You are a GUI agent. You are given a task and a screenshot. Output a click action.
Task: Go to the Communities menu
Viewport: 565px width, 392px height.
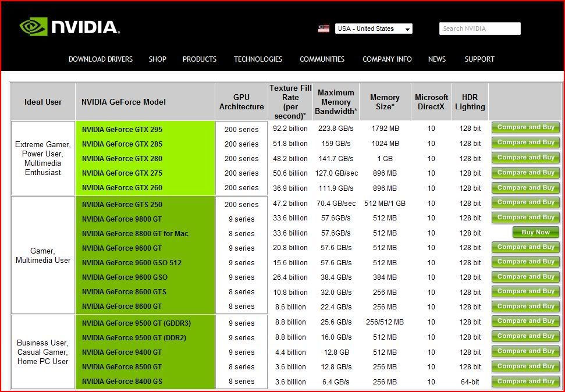point(322,59)
